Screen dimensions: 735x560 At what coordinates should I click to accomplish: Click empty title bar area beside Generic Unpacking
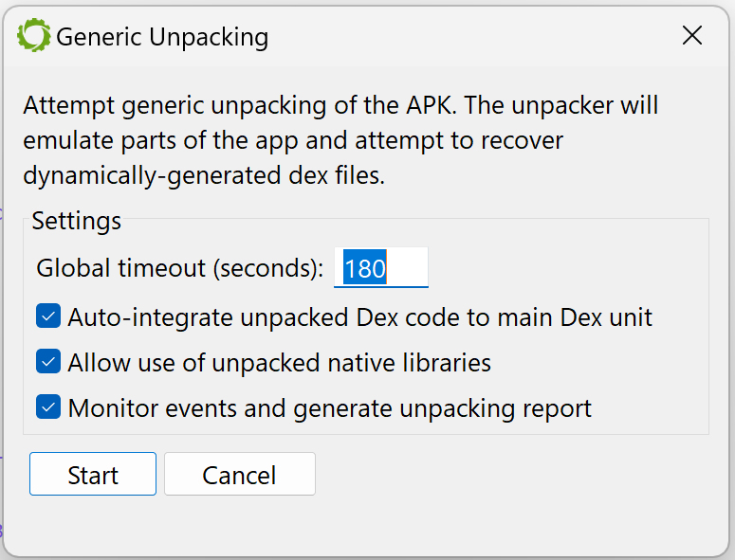[x=469, y=37]
